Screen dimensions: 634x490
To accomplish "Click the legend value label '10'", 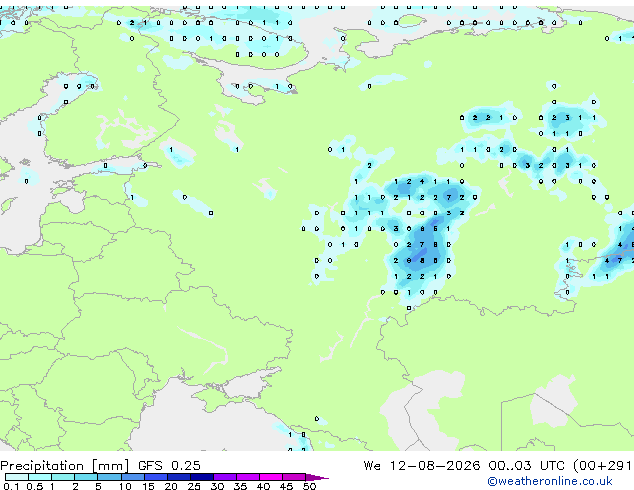I will tap(125, 486).
